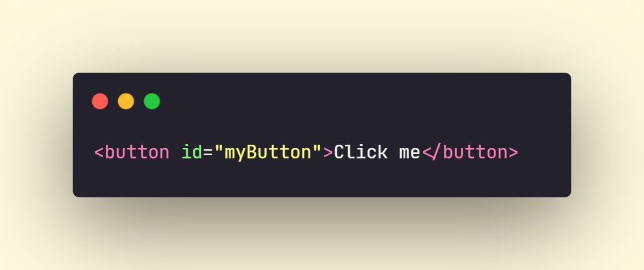Click the yellow minimize dot

[126, 101]
